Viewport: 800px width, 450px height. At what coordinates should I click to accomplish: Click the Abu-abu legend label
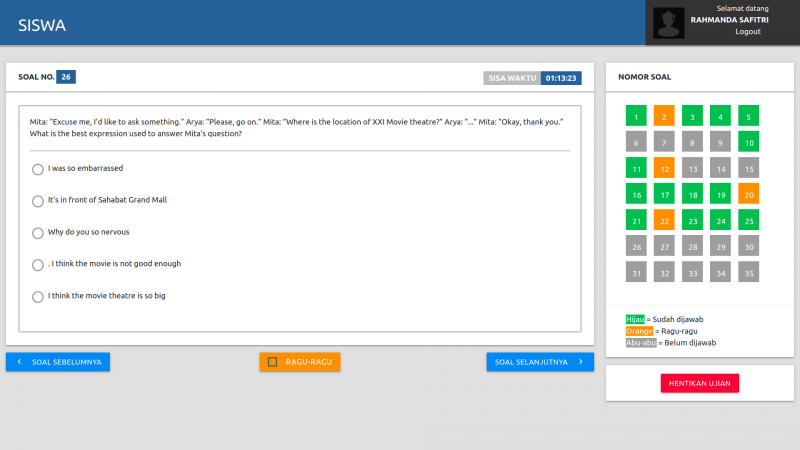click(641, 343)
